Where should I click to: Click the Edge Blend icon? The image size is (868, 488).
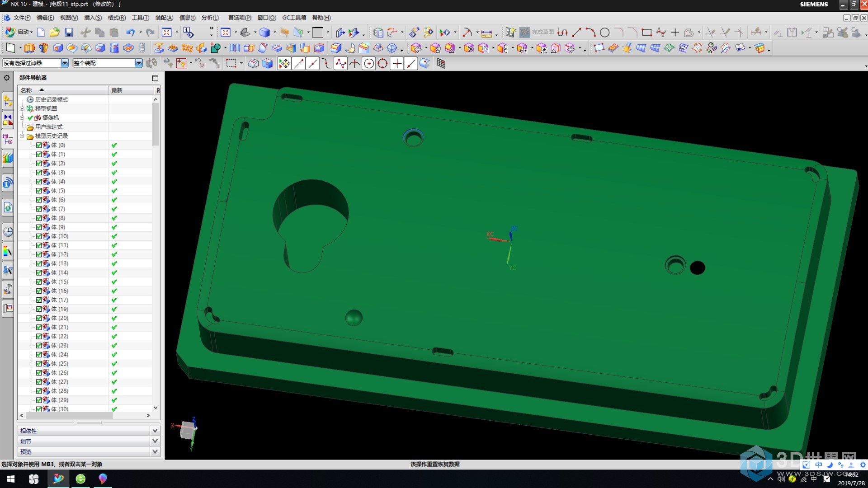pyautogui.click(x=336, y=48)
